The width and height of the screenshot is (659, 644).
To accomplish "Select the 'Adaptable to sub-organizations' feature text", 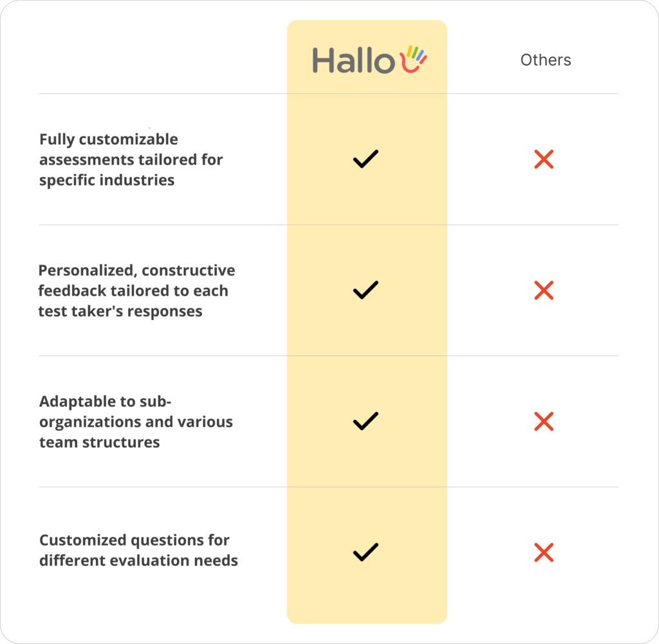I will 136,421.
